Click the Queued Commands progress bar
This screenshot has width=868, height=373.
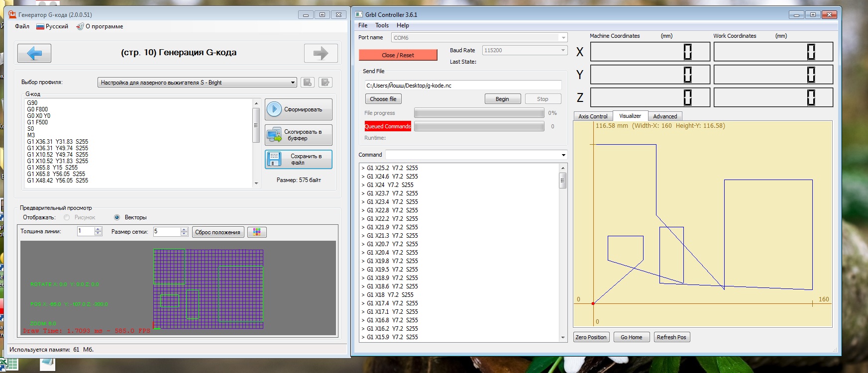point(479,126)
